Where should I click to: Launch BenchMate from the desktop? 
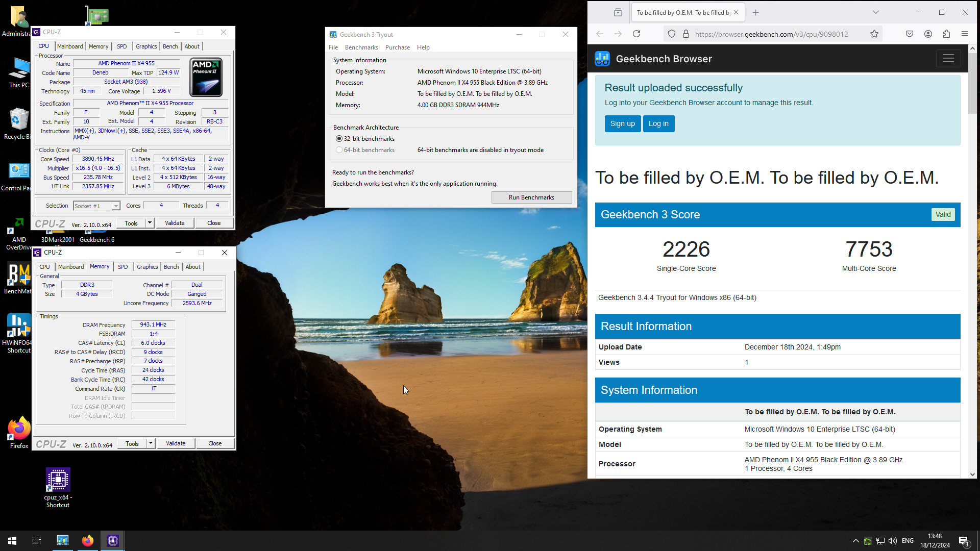pos(19,279)
